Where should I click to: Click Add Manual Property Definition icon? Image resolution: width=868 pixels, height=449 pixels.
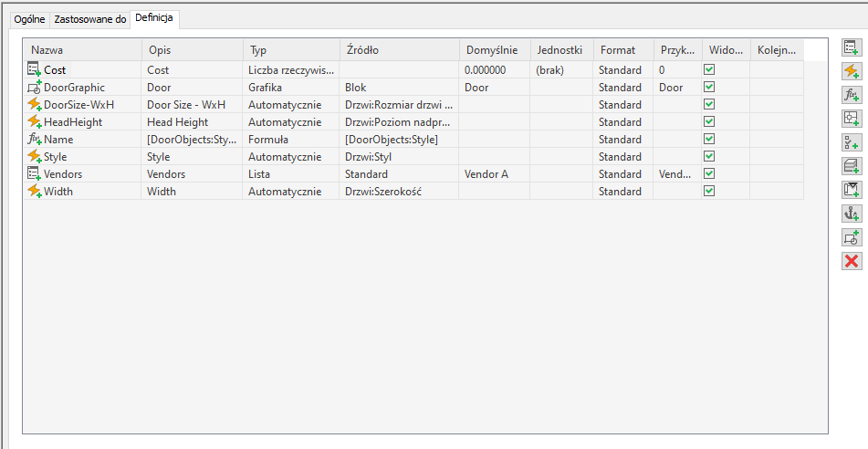(851, 47)
